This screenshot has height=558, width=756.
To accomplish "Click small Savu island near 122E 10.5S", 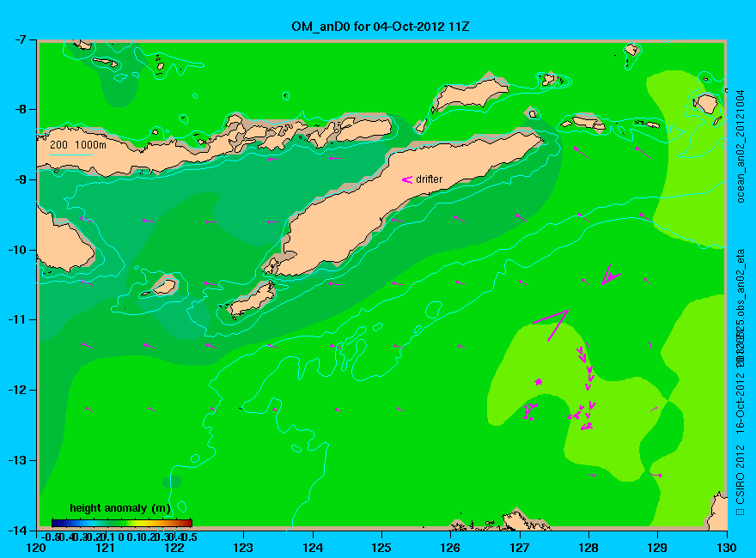I will point(164,286).
